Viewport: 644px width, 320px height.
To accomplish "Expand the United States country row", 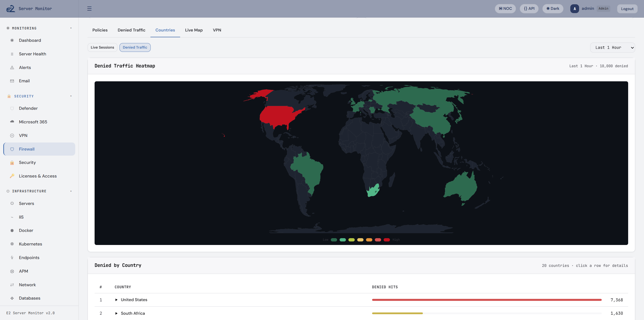I will coord(116,300).
